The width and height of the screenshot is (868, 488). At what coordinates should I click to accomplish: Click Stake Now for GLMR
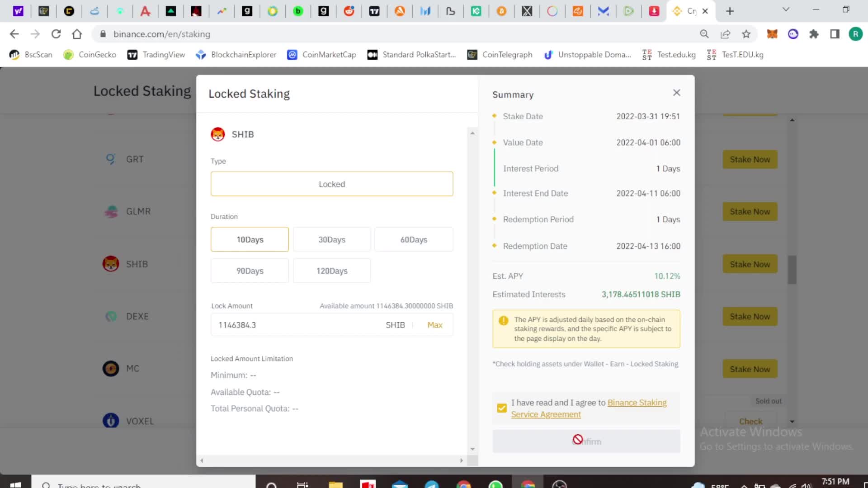750,211
